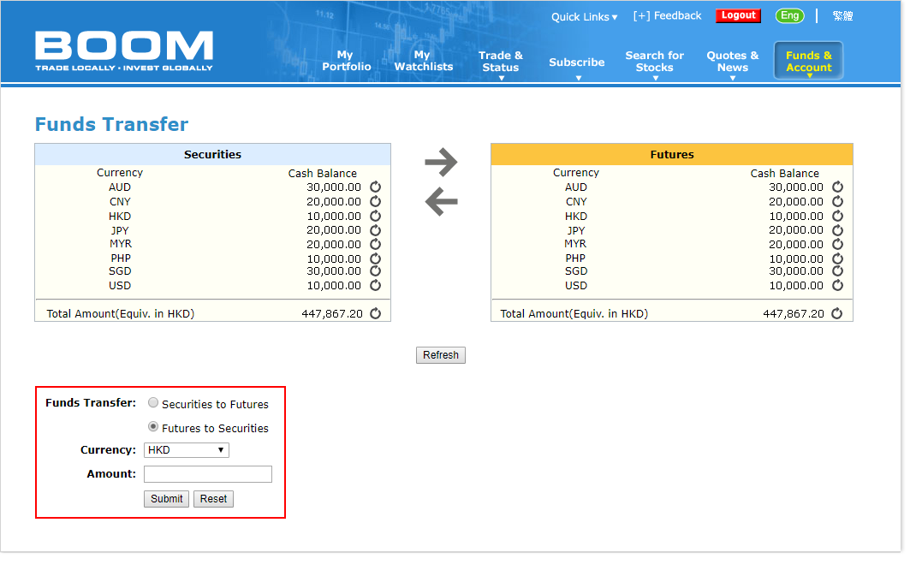Viewport: 916px width, 588px height.
Task: Click the right arrow toward Futures
Action: (441, 163)
